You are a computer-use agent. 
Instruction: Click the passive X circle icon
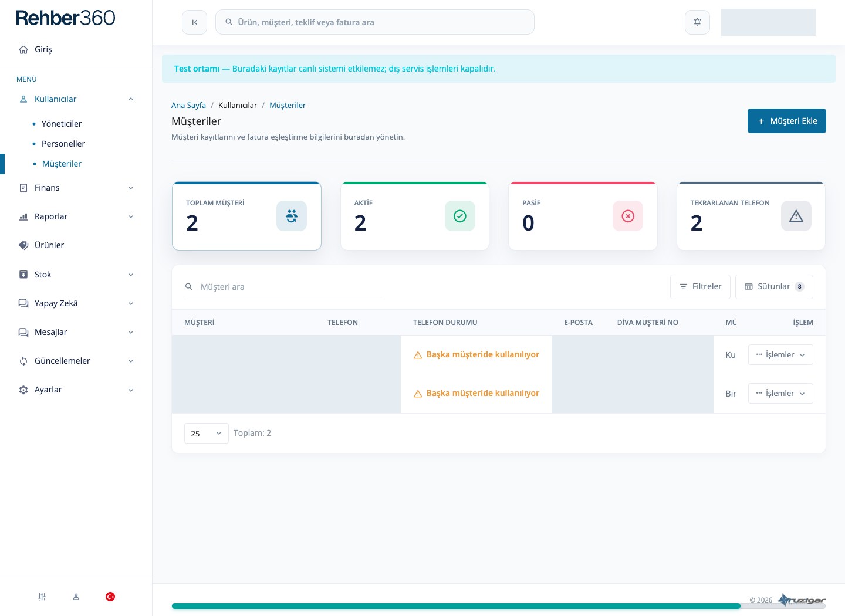[628, 216]
